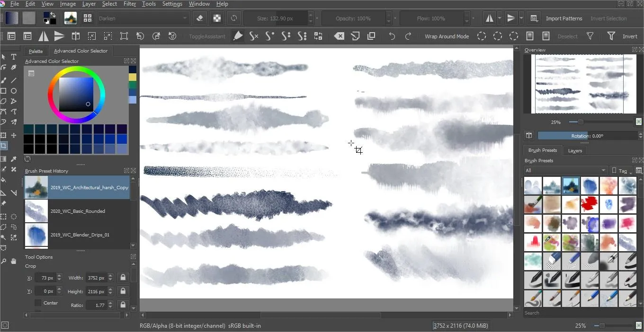Lock the crop Ratio value
Image resolution: width=644 pixels, height=332 pixels.
click(x=123, y=305)
